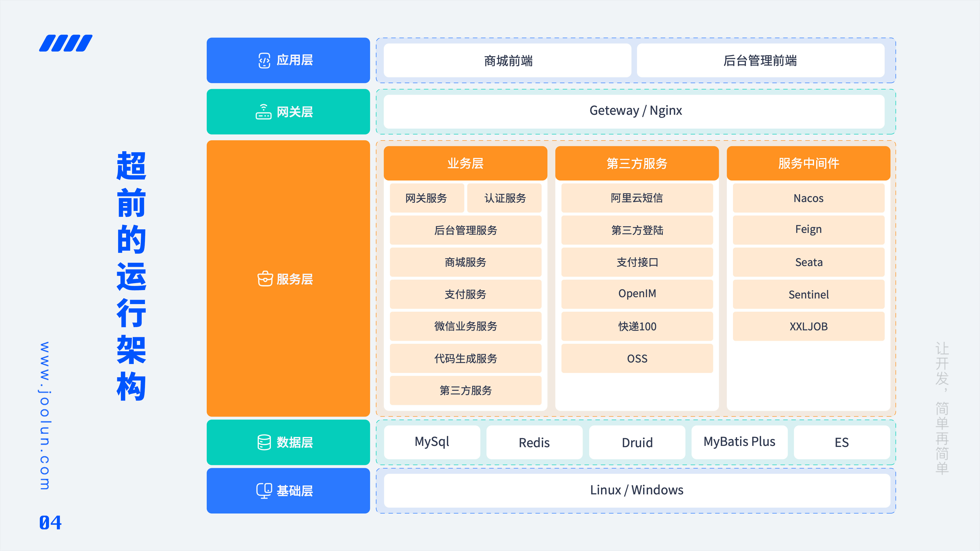
Task: Click the 应用层 label text
Action: tap(295, 60)
